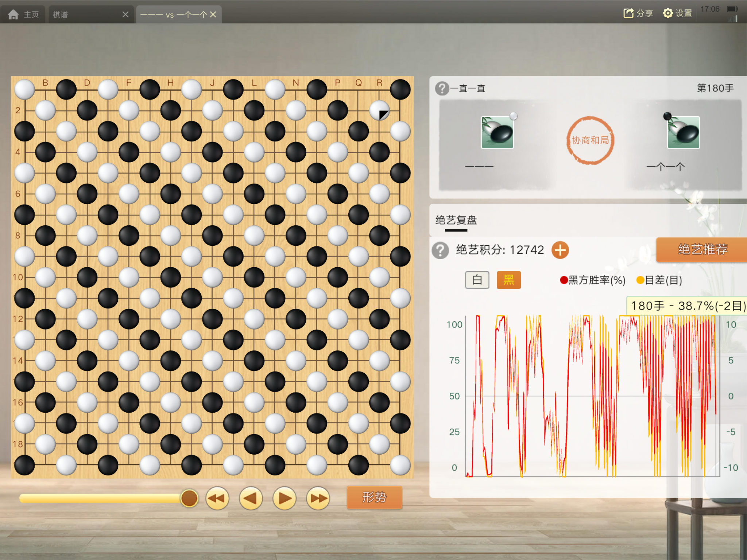Screen dimensions: 747x560
Task: Jump to the last move (fast forward)
Action: (318, 498)
